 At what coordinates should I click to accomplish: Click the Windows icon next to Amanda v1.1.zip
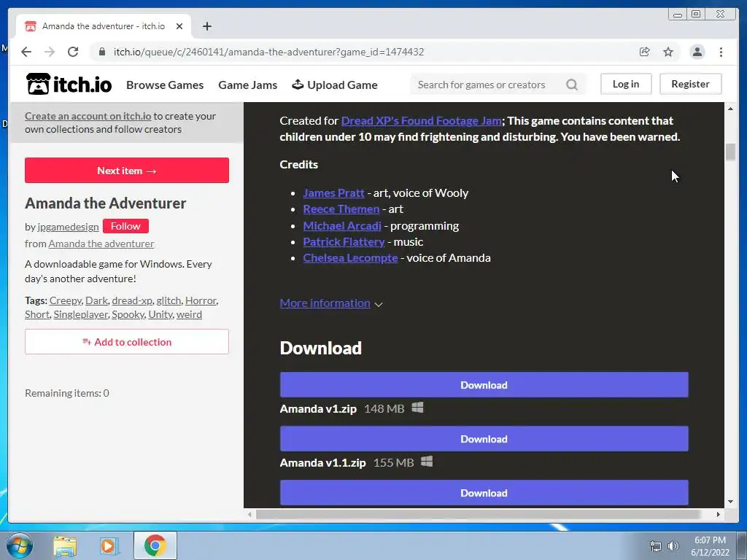point(427,462)
